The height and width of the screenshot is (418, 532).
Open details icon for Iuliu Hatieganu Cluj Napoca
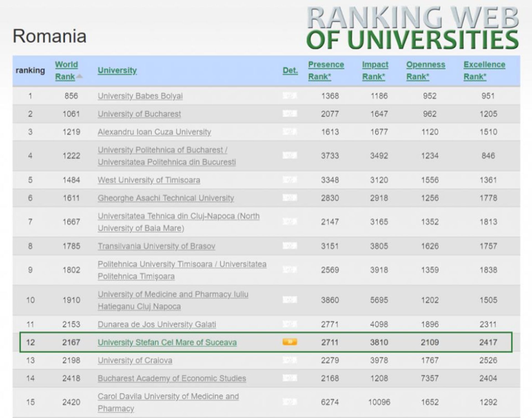[x=290, y=300]
